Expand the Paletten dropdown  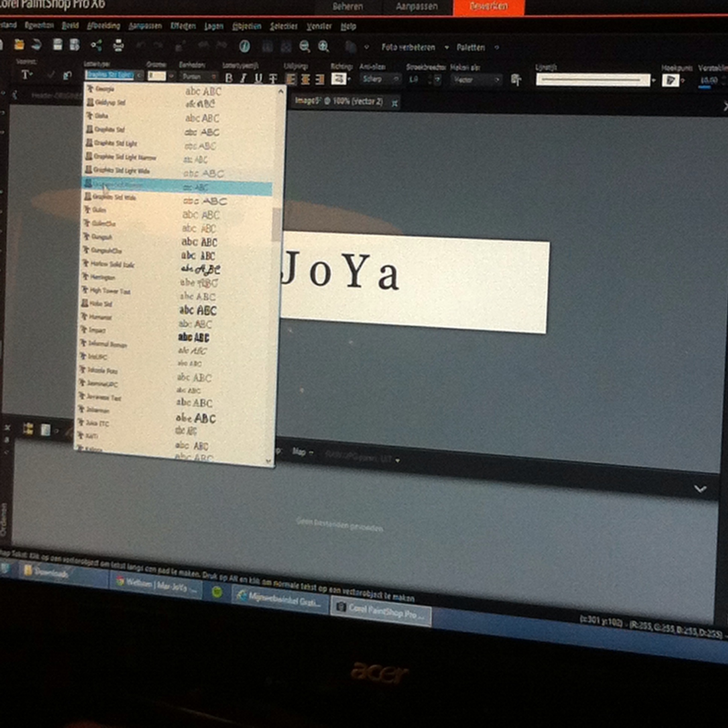pos(497,48)
